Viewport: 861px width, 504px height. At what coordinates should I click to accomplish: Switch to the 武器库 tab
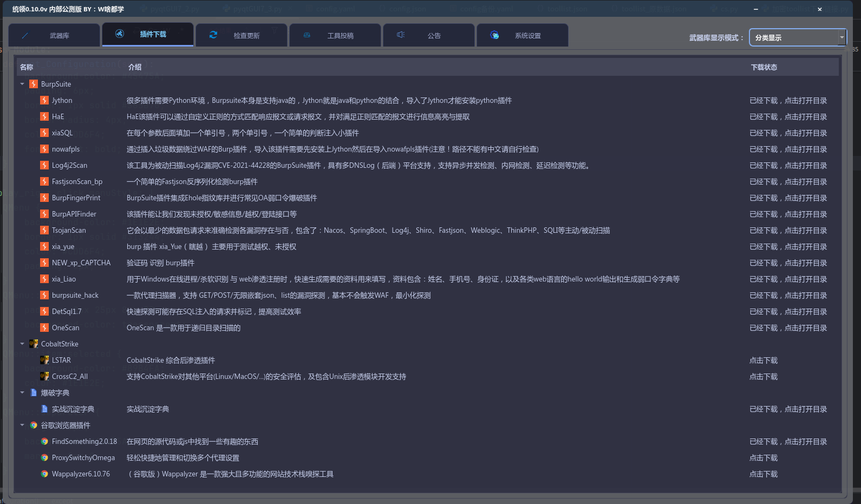click(x=54, y=35)
